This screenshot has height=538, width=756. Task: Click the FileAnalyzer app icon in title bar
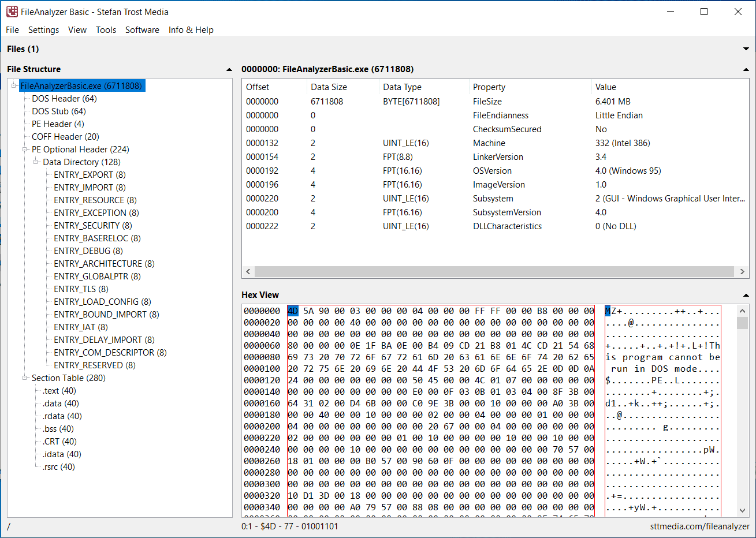pyautogui.click(x=12, y=12)
